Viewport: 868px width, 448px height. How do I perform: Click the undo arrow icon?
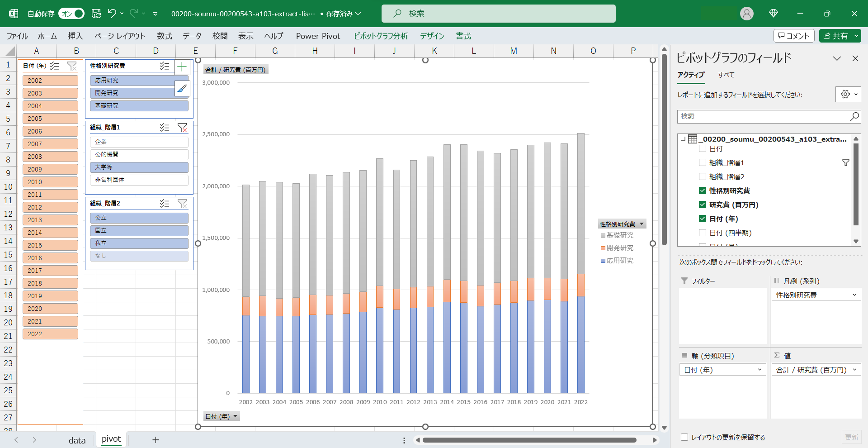(x=112, y=14)
